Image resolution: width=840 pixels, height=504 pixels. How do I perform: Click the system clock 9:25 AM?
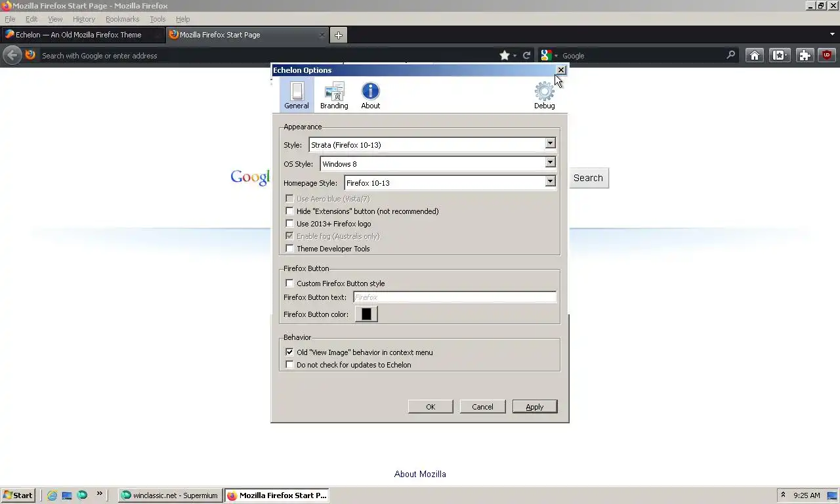[x=807, y=495]
